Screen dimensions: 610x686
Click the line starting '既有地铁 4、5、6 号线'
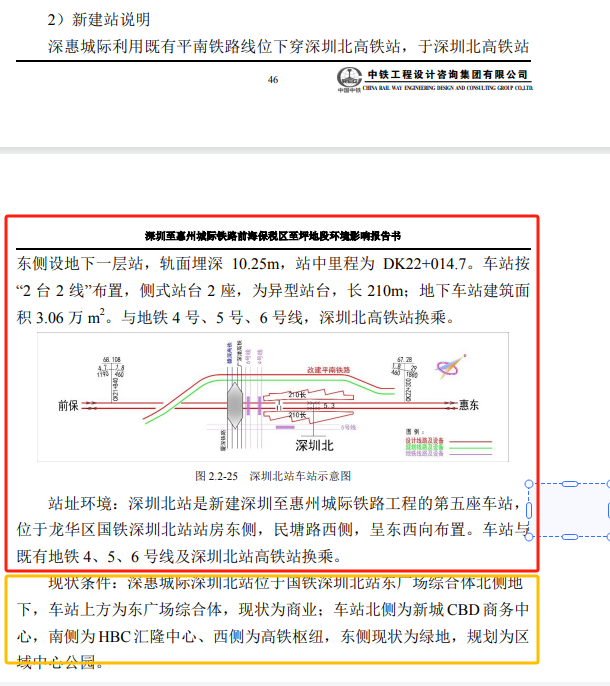[179, 556]
